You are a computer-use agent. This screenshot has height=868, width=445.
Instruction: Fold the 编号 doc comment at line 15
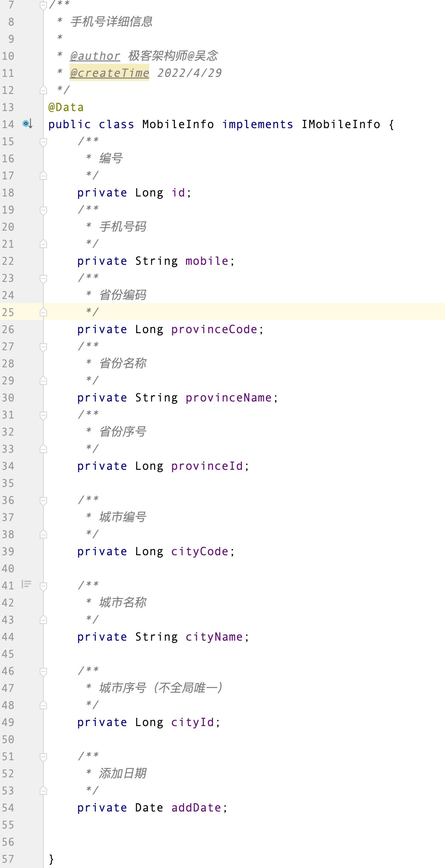click(43, 142)
